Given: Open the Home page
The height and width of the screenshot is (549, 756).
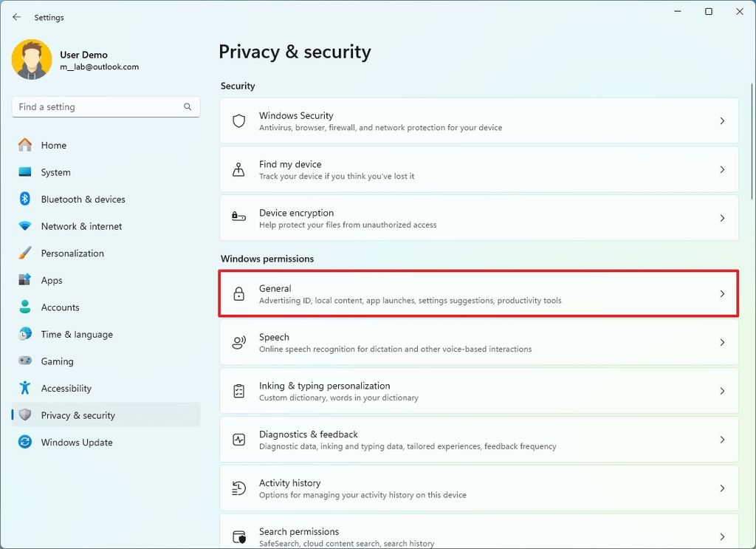Looking at the screenshot, I should coord(106,145).
